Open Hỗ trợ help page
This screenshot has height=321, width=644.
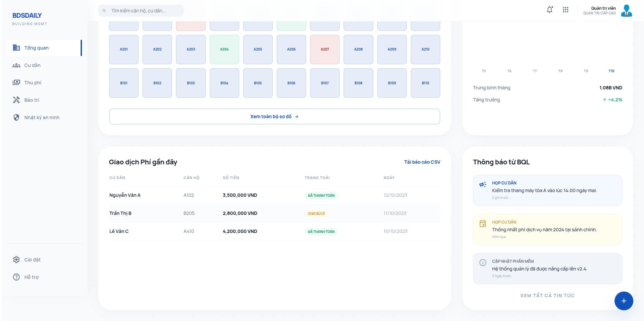point(31,277)
